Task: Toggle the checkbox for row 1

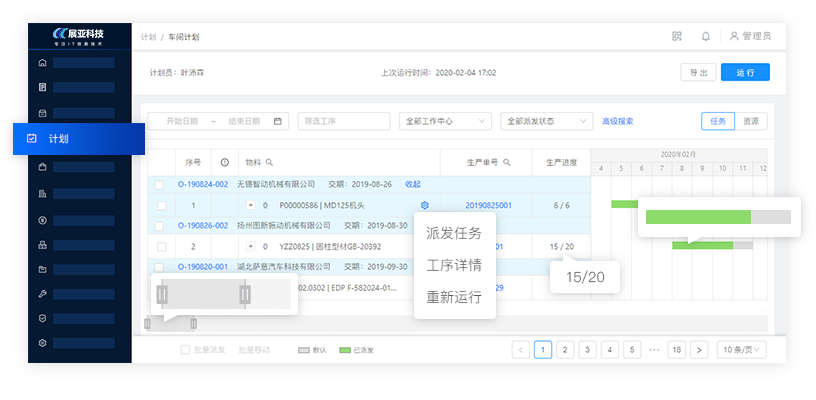Action: 162,205
